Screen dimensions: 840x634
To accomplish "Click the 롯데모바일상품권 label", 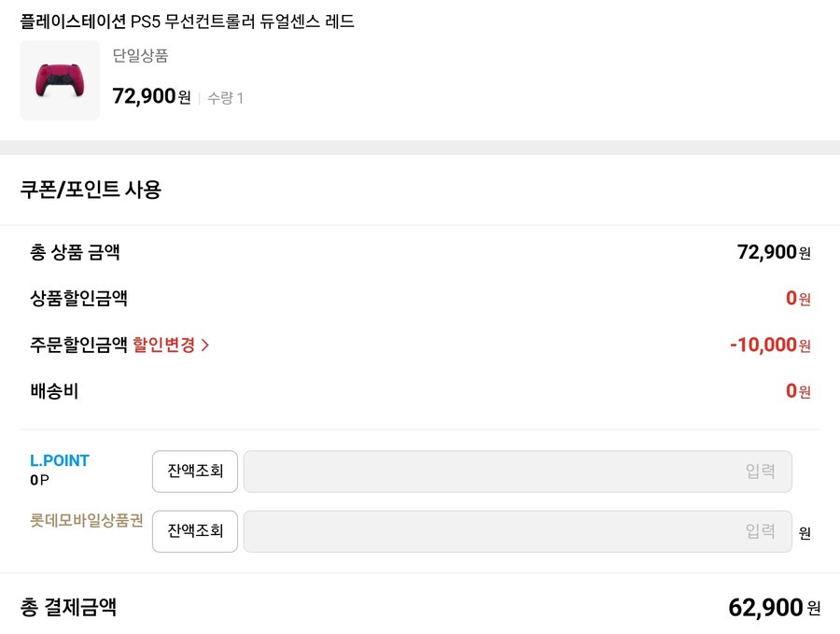I will [87, 520].
